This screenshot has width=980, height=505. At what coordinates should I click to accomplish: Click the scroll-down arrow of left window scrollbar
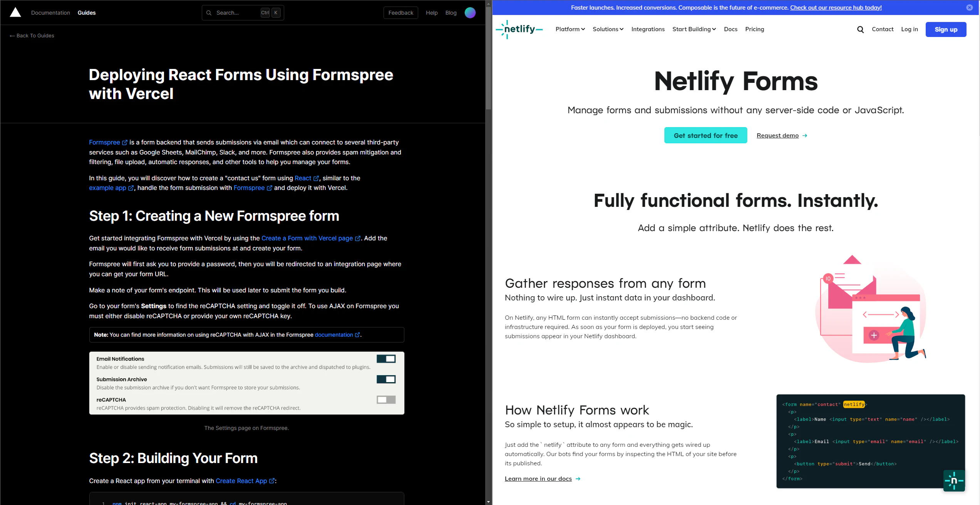pyautogui.click(x=488, y=502)
